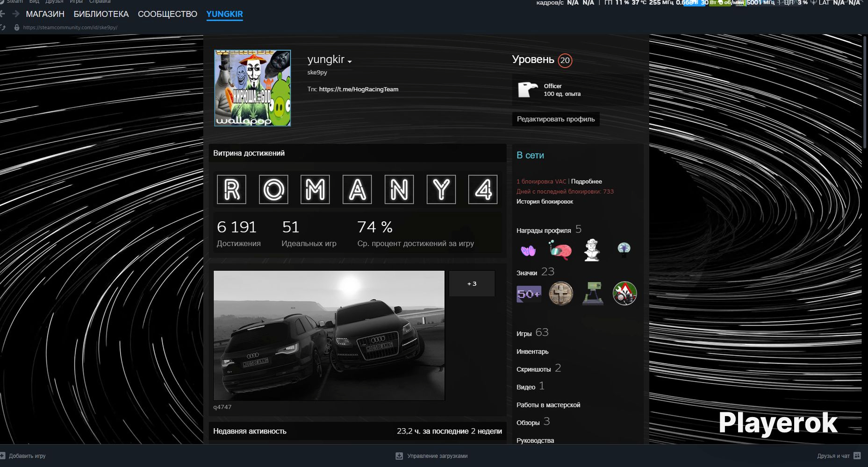The width and height of the screenshot is (868, 467).
Task: Click the white bust statue award
Action: tap(592, 250)
